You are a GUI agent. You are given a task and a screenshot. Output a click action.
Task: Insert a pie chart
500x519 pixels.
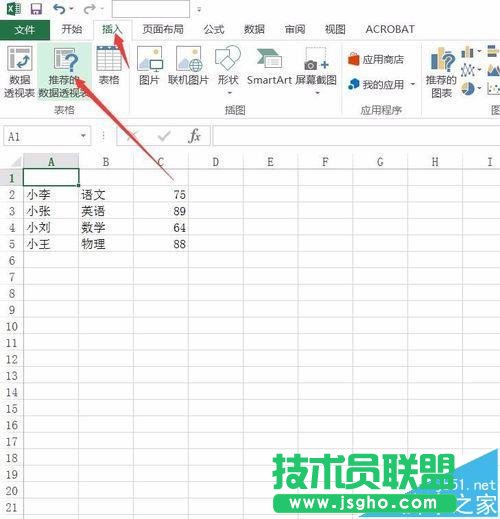point(468,89)
